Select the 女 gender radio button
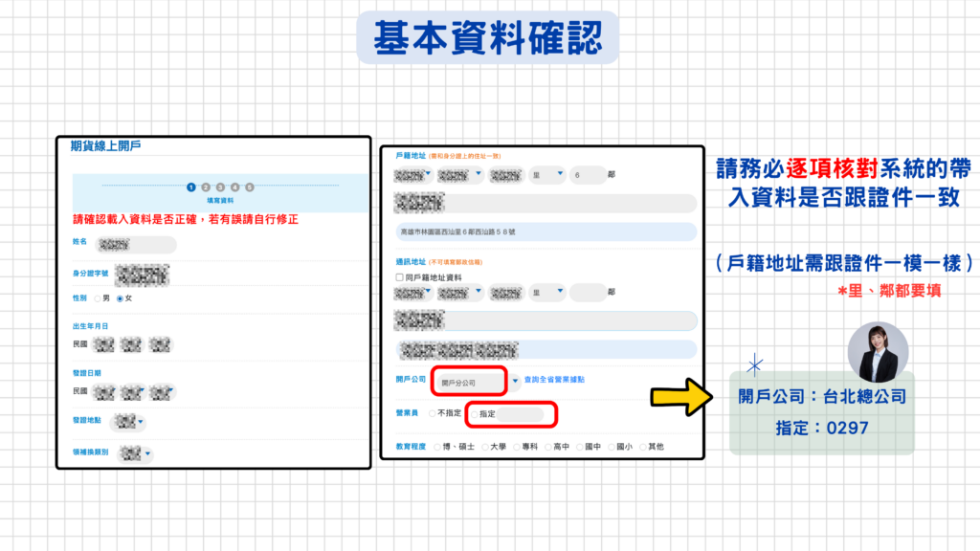Viewport: 980px width, 551px height. click(x=120, y=298)
